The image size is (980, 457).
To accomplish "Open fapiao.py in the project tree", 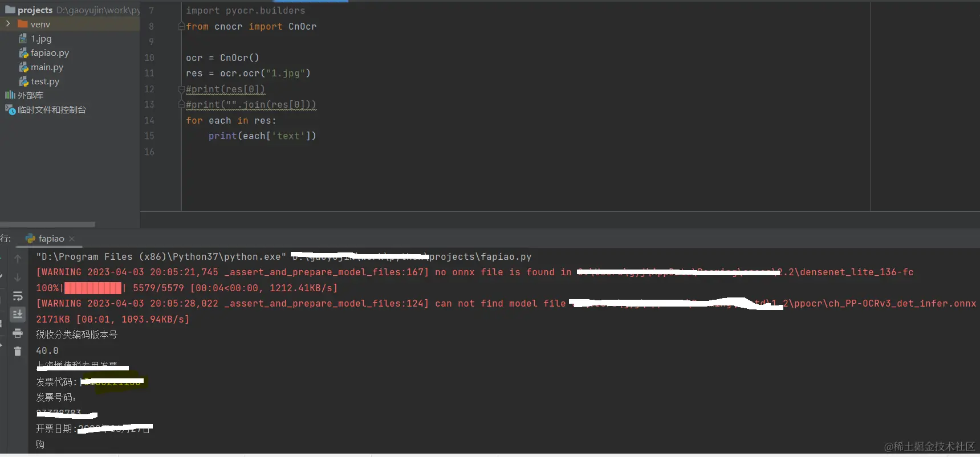I will (50, 53).
